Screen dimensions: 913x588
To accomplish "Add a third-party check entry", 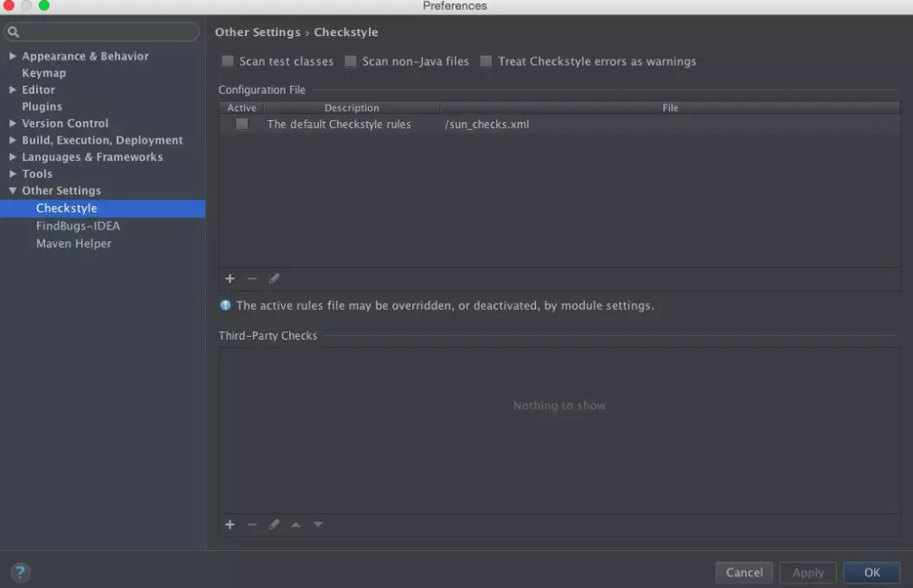I will coord(230,525).
